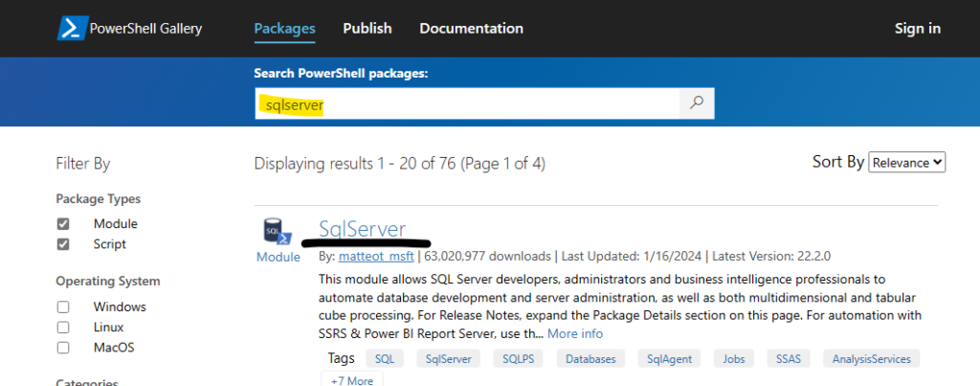Click the Sign in link
The width and height of the screenshot is (980, 386).
click(x=918, y=29)
